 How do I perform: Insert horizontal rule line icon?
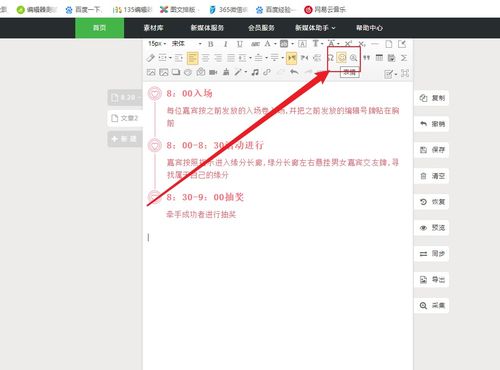pyautogui.click(x=375, y=44)
